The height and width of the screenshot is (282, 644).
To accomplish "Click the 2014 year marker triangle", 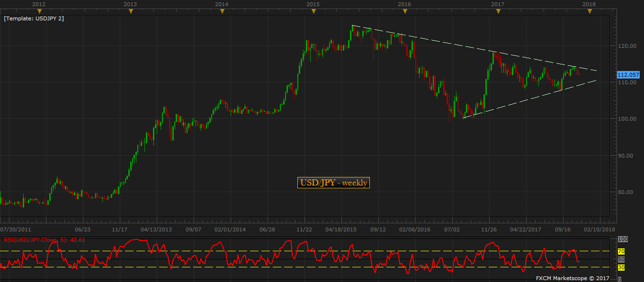I will 222,11.
